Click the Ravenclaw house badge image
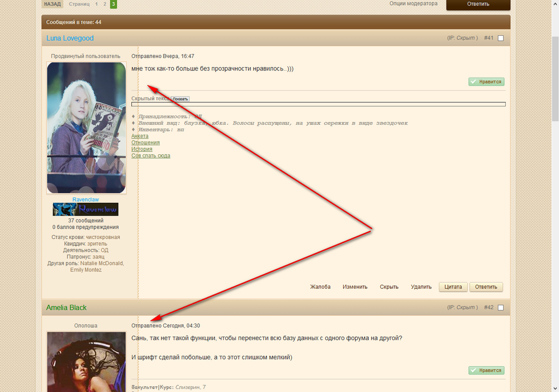 (x=86, y=209)
